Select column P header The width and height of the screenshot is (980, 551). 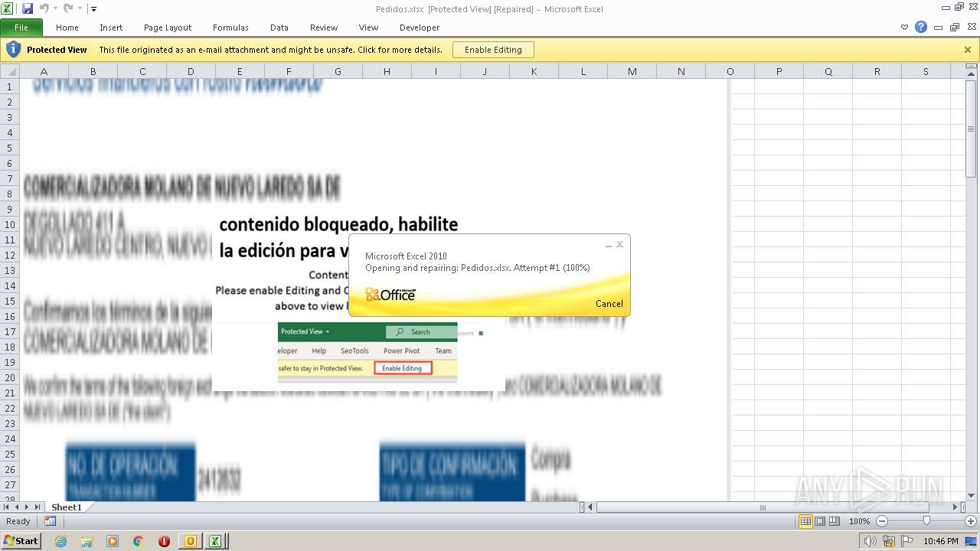[779, 71]
